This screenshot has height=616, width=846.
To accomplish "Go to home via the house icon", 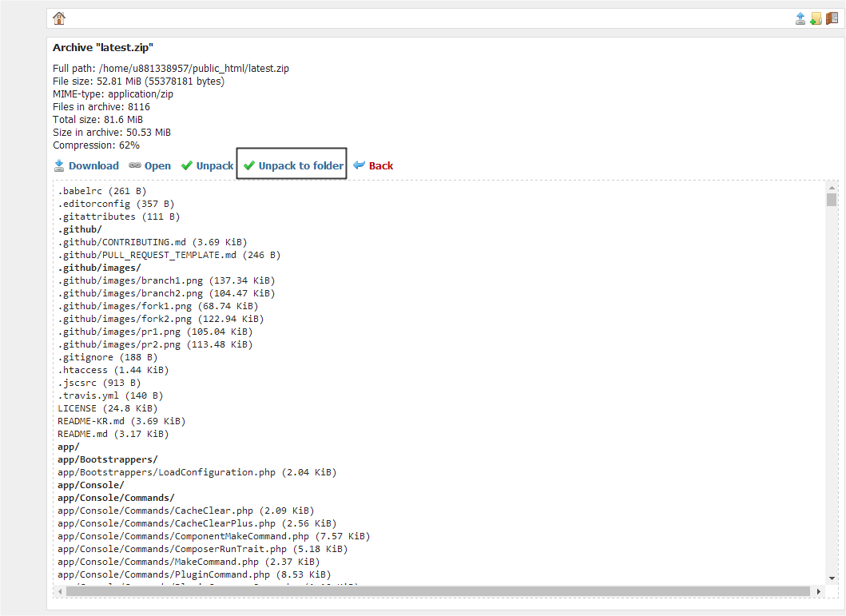I will point(59,18).
